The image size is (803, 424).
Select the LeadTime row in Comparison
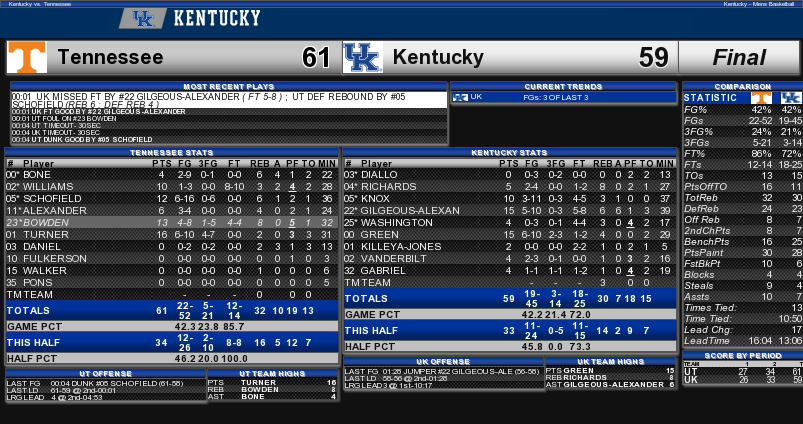[741, 340]
